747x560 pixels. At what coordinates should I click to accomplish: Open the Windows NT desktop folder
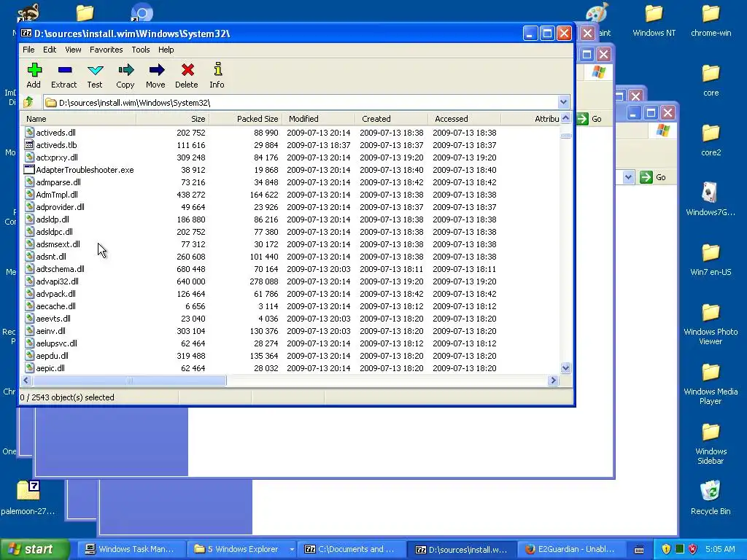point(654,14)
